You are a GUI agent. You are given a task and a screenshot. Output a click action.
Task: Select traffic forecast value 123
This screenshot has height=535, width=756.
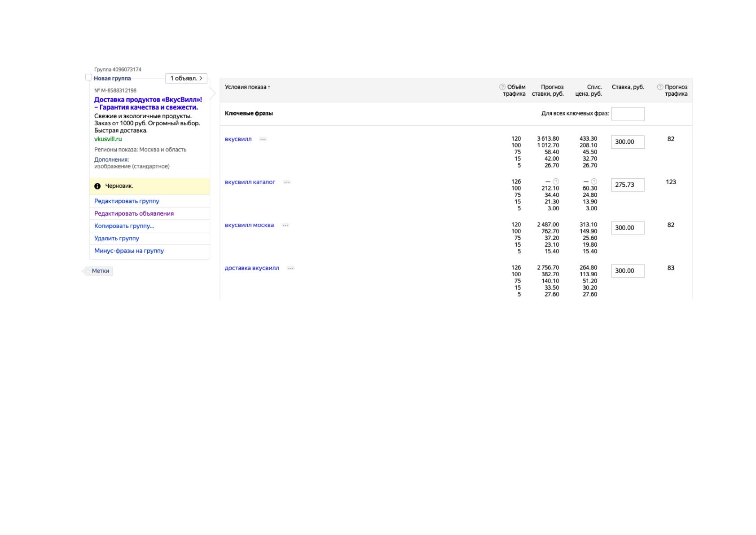click(671, 182)
